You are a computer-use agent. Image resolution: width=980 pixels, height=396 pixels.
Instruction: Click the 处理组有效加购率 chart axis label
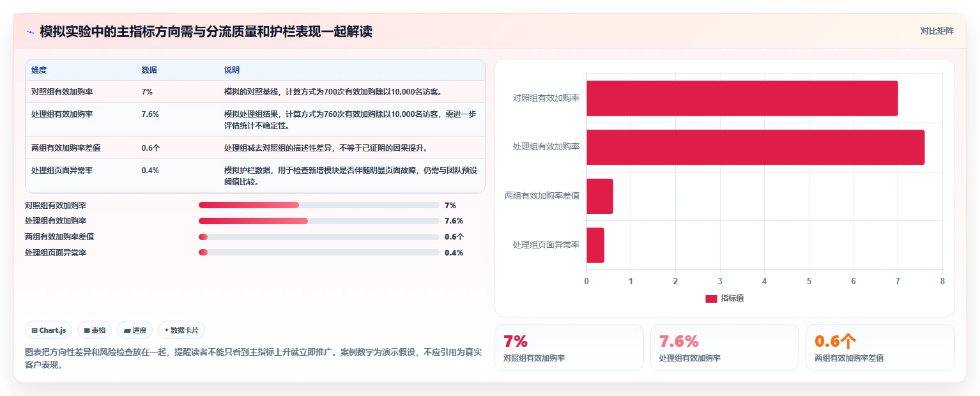546,147
